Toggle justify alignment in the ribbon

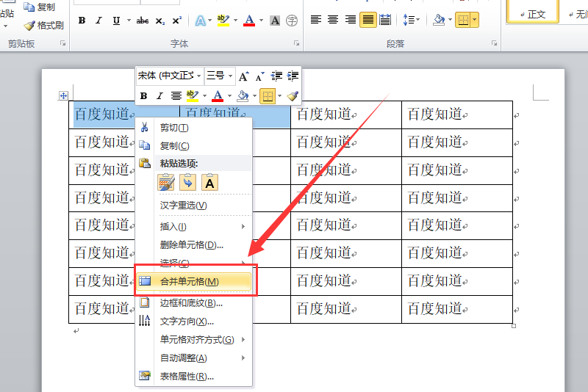click(367, 20)
